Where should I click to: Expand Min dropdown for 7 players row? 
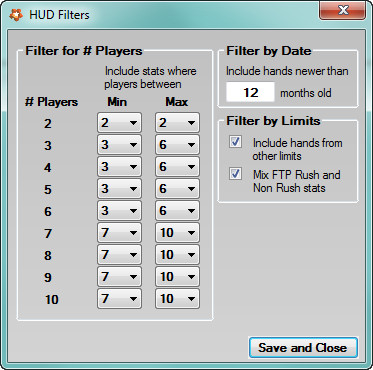[119, 233]
